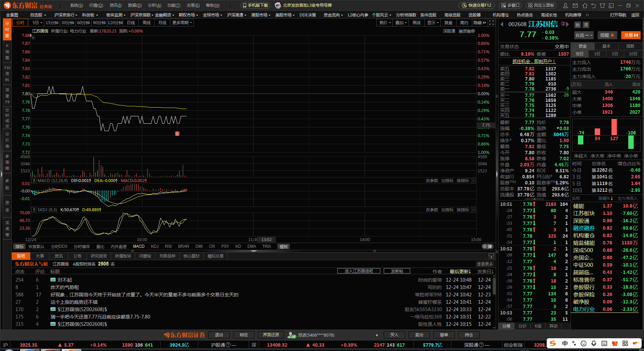Switch to the 基本 tab in right panel
644x351 pixels.
tap(606, 46)
